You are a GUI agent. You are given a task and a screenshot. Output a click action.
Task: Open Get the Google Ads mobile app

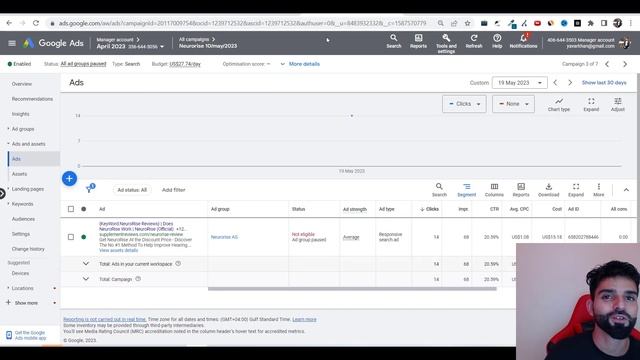[x=27, y=335]
